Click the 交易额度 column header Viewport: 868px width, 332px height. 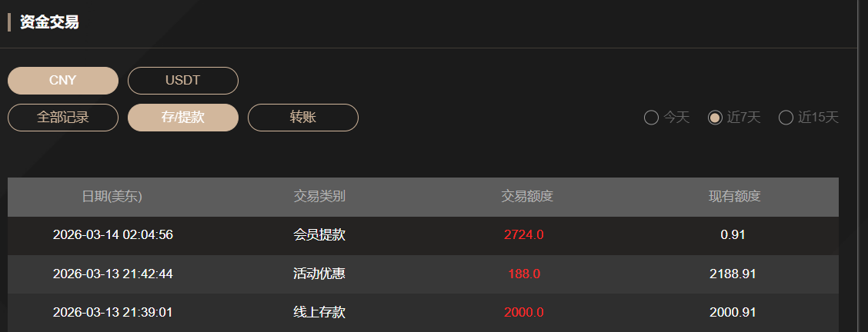(x=527, y=197)
